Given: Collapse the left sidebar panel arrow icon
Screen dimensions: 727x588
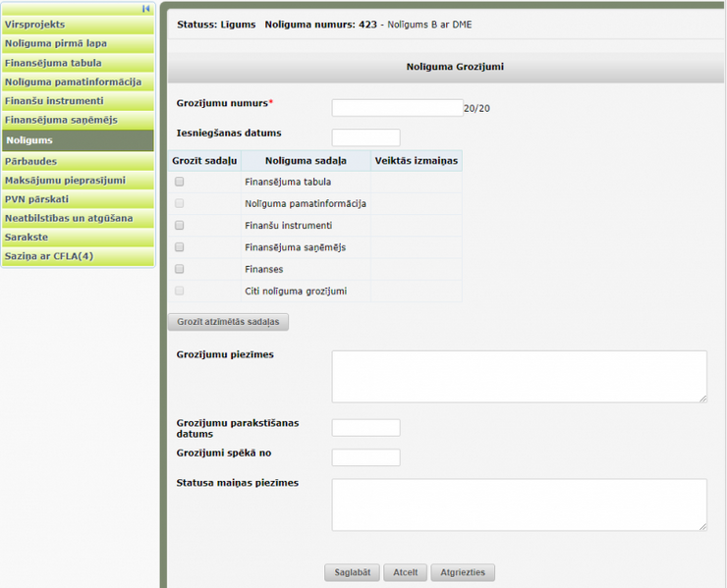Looking at the screenshot, I should 146,9.
